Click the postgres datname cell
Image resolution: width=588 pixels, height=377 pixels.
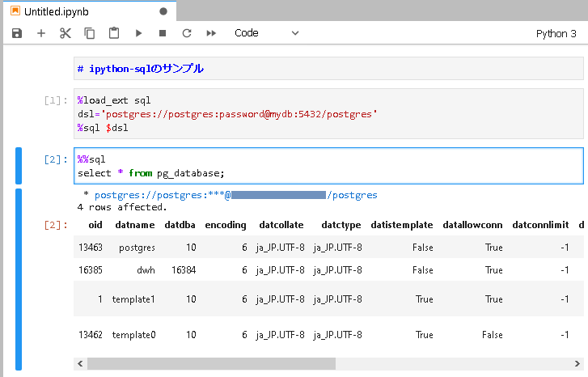point(137,248)
